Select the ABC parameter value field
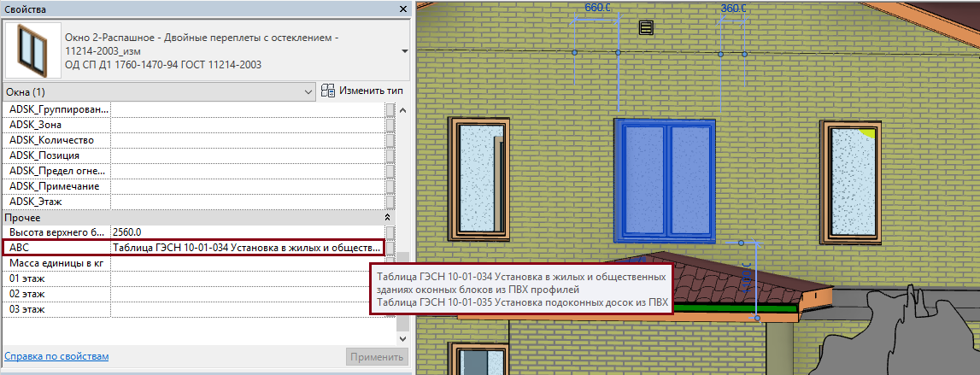 pos(247,248)
